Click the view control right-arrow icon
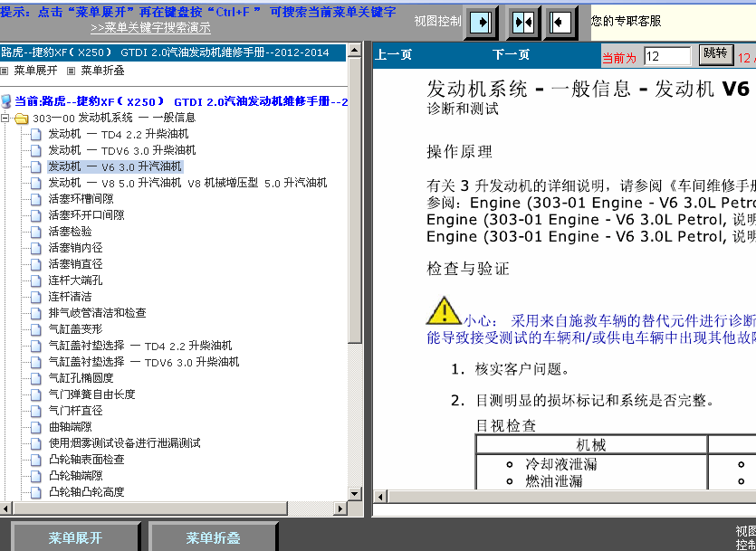The image size is (756, 551). coord(481,22)
